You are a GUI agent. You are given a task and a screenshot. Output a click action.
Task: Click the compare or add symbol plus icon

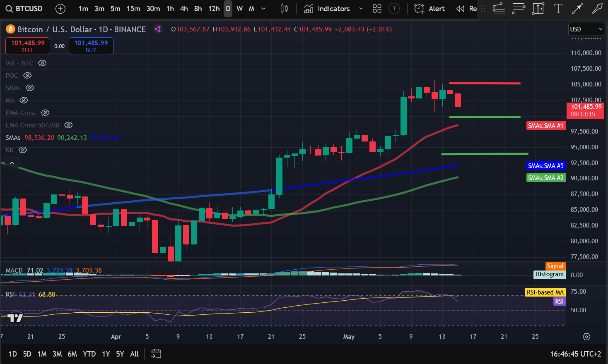pyautogui.click(x=60, y=9)
